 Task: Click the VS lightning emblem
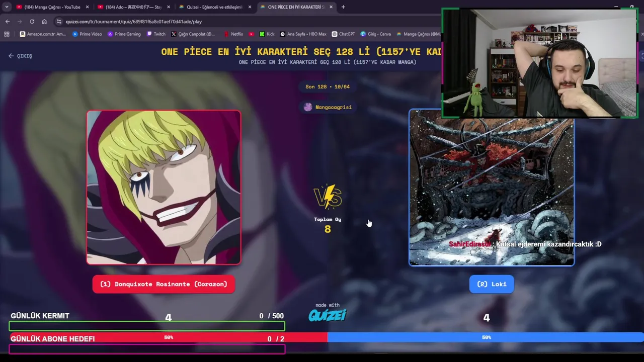(x=328, y=197)
